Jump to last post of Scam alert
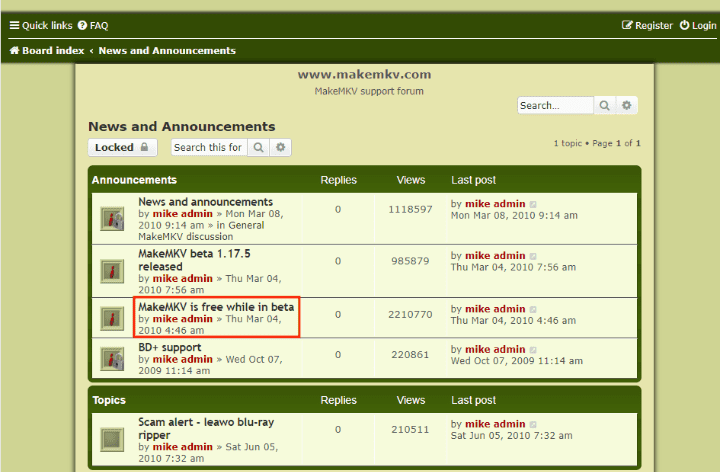 [533, 424]
